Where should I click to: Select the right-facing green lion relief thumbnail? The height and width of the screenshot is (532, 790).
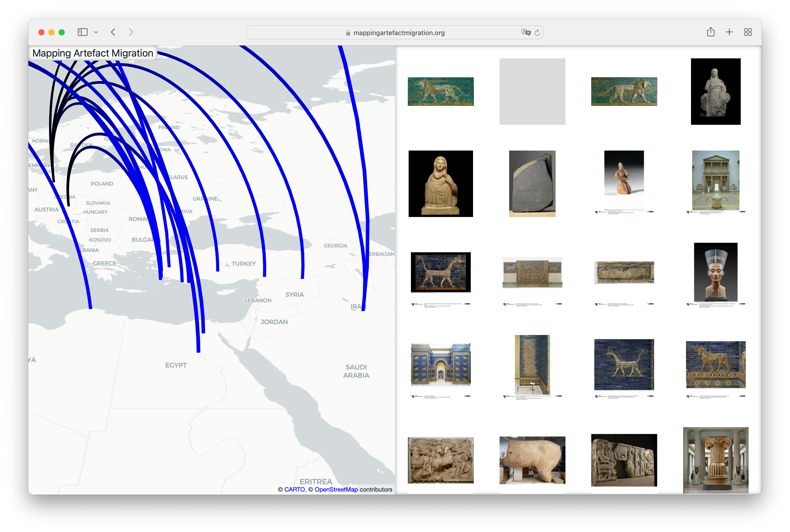[624, 92]
